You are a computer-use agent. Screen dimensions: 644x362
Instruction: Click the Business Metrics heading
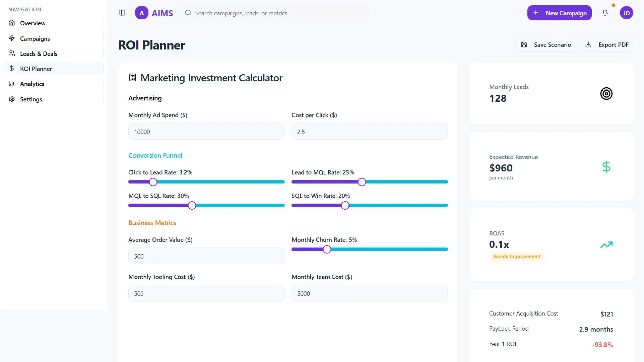pyautogui.click(x=152, y=223)
